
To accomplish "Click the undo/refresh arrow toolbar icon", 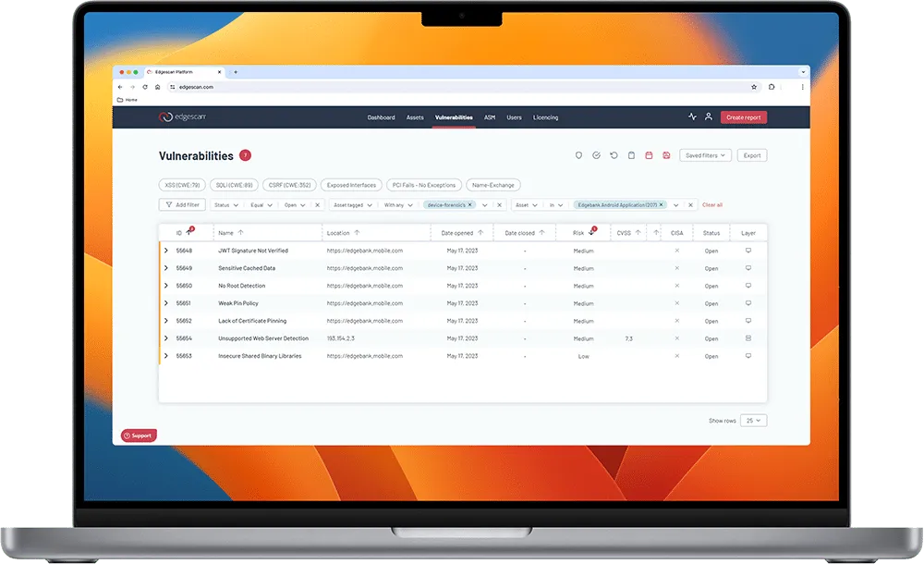I will click(x=614, y=155).
